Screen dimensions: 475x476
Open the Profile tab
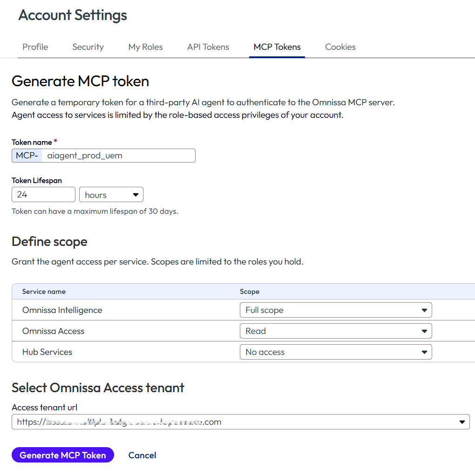point(35,47)
